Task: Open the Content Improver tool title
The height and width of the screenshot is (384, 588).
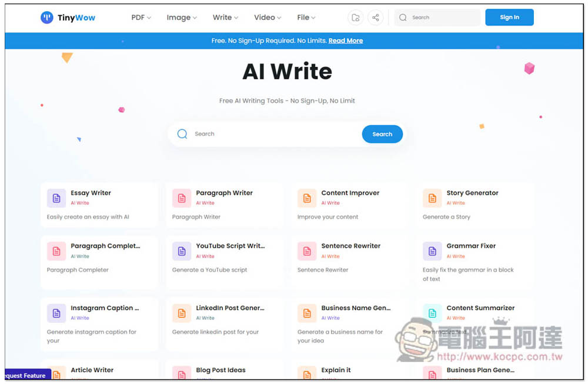Action: (x=350, y=193)
